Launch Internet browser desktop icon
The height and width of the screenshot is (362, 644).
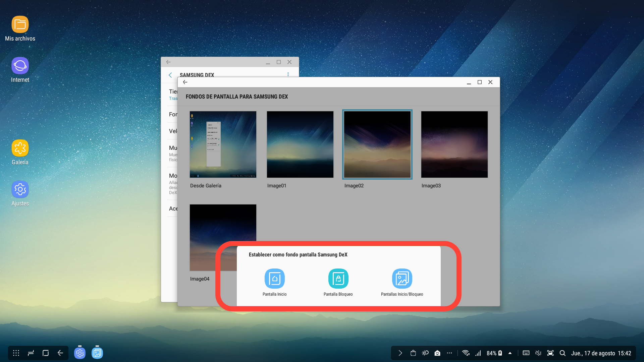(20, 70)
